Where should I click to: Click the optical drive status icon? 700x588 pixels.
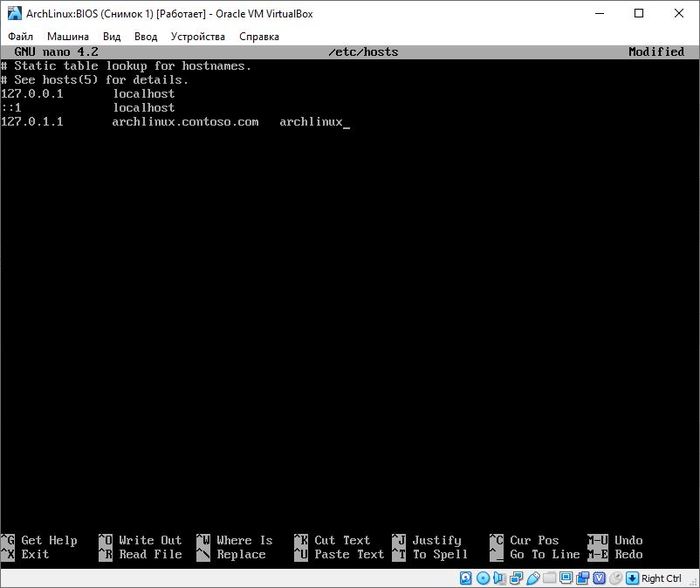[483, 578]
